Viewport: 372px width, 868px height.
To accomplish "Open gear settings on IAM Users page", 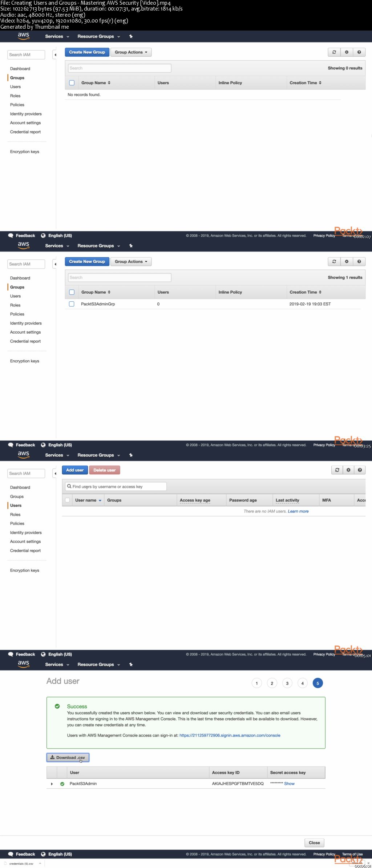I will (348, 470).
